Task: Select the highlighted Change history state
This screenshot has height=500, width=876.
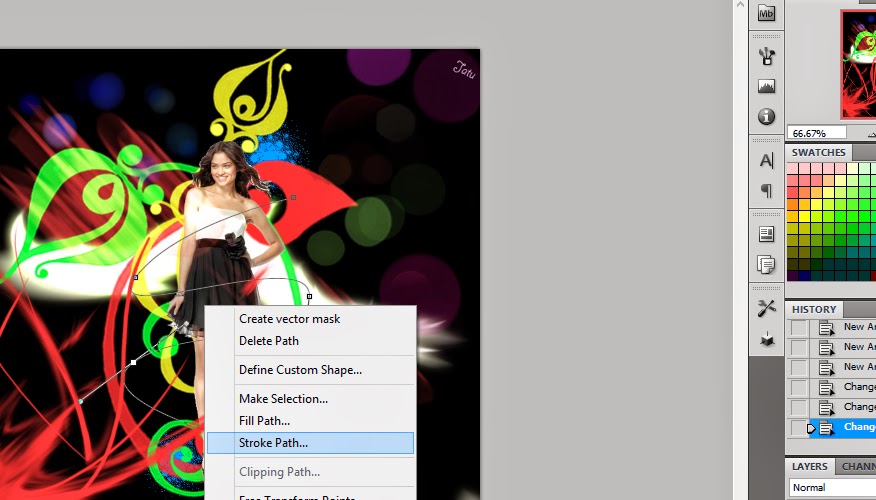Action: 842,427
